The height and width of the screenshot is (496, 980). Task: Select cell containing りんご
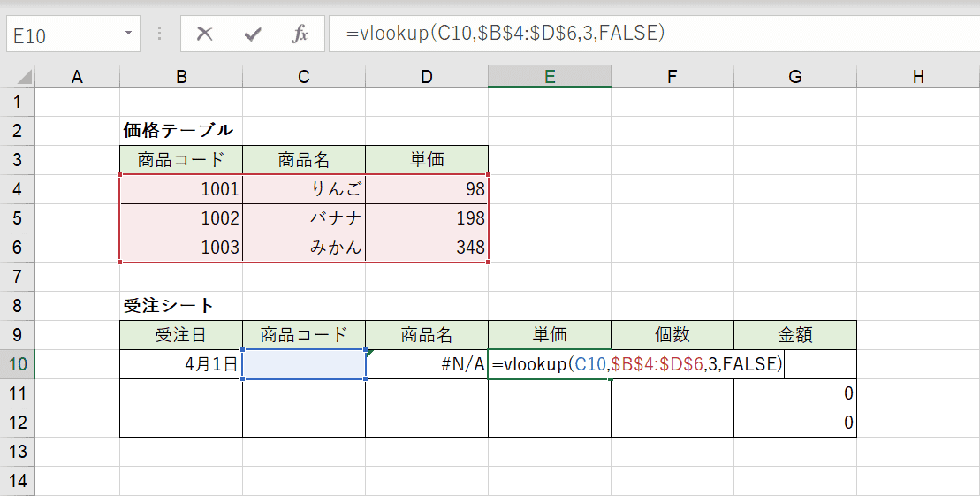(x=304, y=189)
